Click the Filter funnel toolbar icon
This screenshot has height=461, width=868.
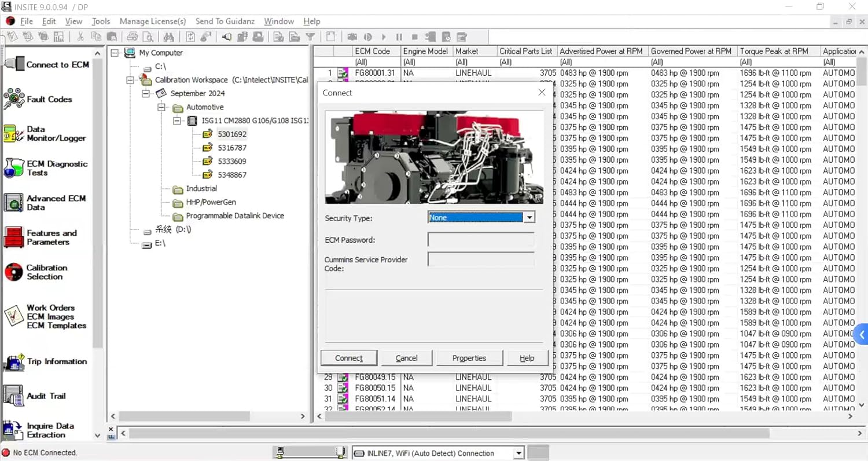click(310, 36)
